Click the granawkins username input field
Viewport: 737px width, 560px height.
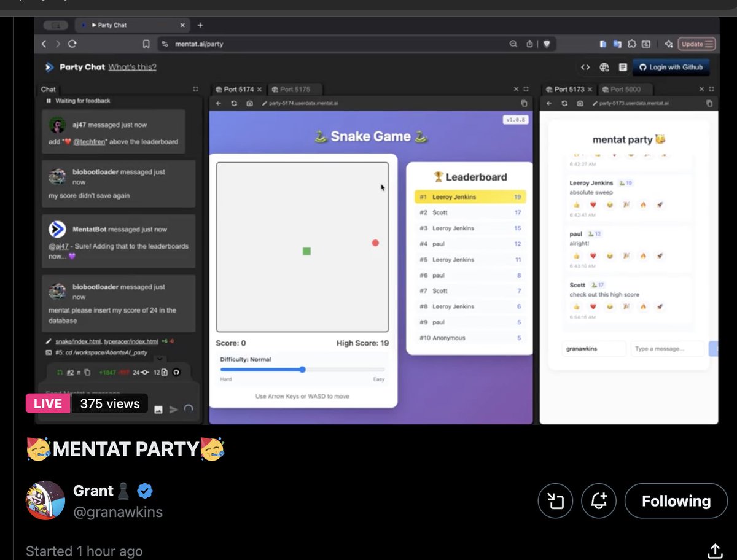point(593,349)
